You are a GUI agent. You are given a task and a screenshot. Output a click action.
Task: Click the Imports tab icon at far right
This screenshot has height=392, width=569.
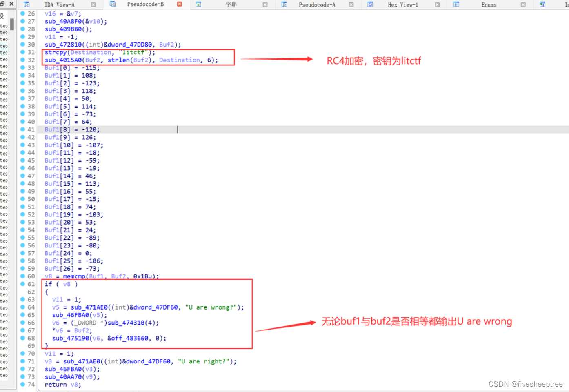(543, 4)
